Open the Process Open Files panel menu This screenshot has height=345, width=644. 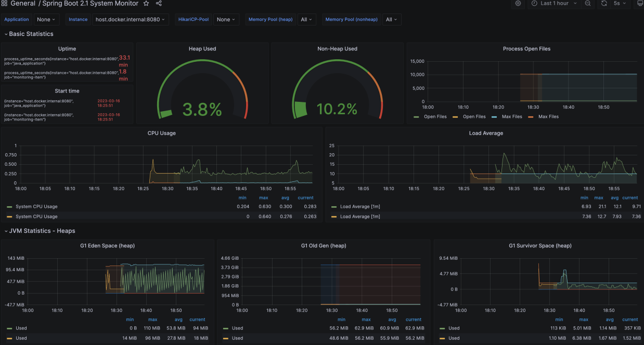(x=526, y=49)
